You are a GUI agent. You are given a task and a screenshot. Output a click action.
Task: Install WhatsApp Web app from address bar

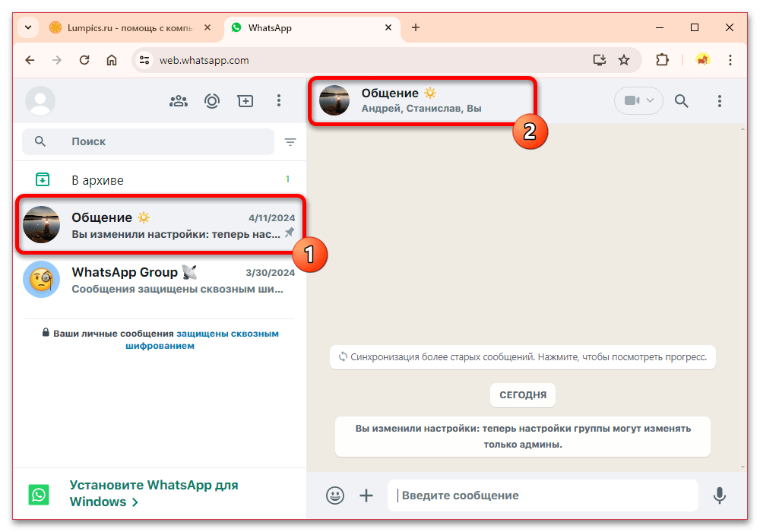tap(600, 60)
